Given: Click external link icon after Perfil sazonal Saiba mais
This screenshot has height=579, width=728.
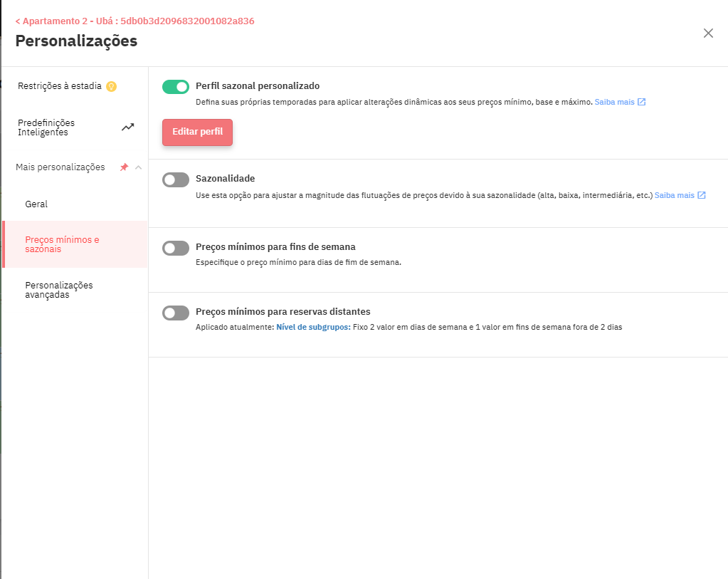Looking at the screenshot, I should (642, 102).
